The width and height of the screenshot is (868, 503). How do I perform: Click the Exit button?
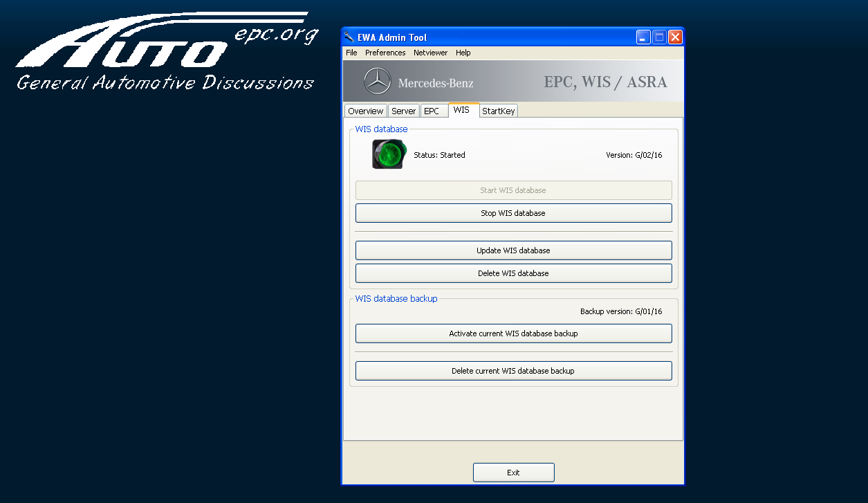click(513, 473)
